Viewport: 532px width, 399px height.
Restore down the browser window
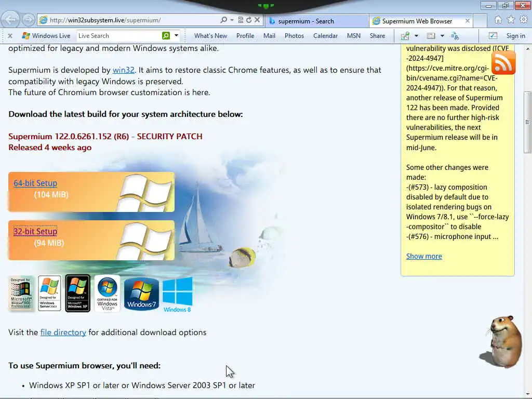click(x=506, y=5)
